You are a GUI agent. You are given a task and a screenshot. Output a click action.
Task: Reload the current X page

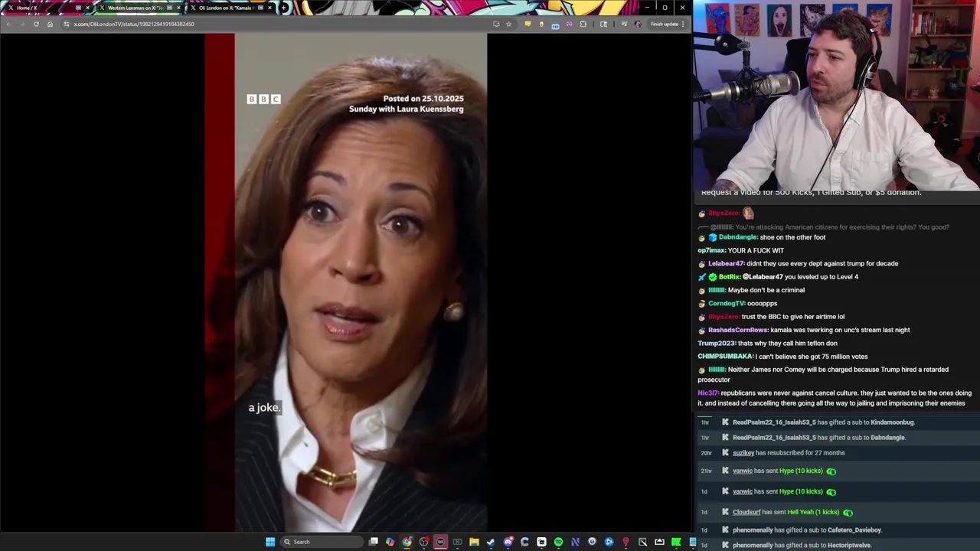(36, 24)
